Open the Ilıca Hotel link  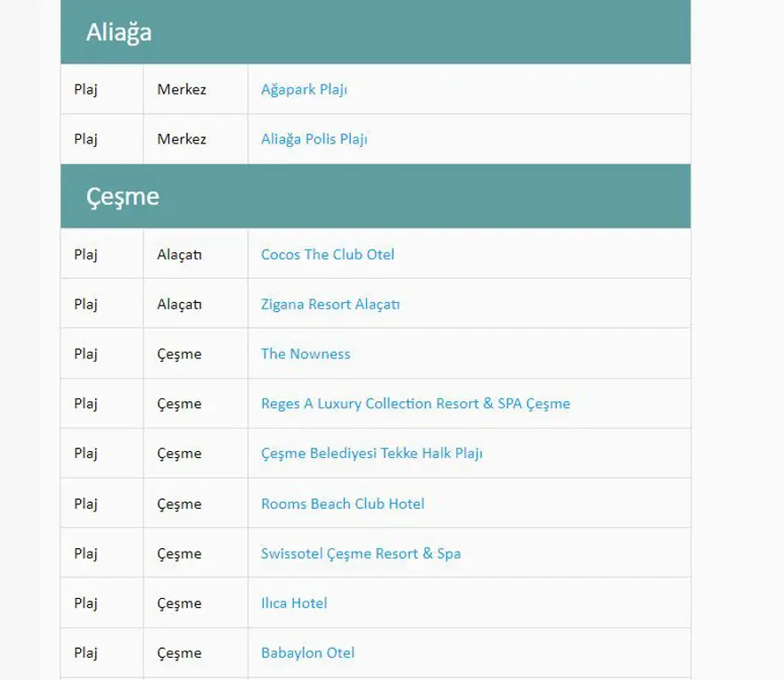294,603
